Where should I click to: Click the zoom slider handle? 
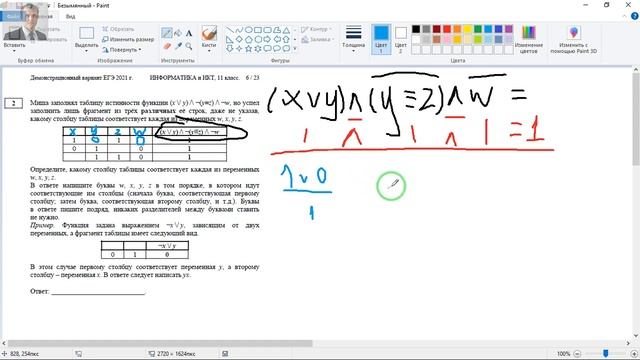tap(606, 353)
